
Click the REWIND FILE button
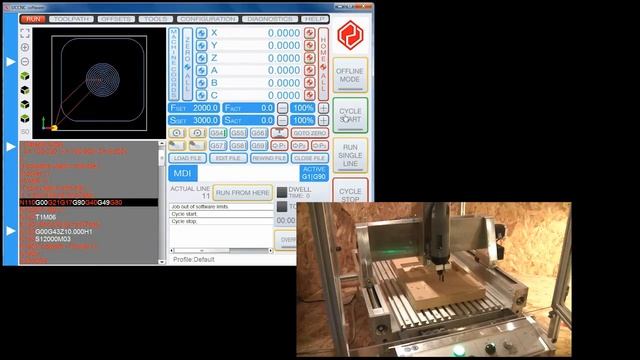(x=269, y=158)
